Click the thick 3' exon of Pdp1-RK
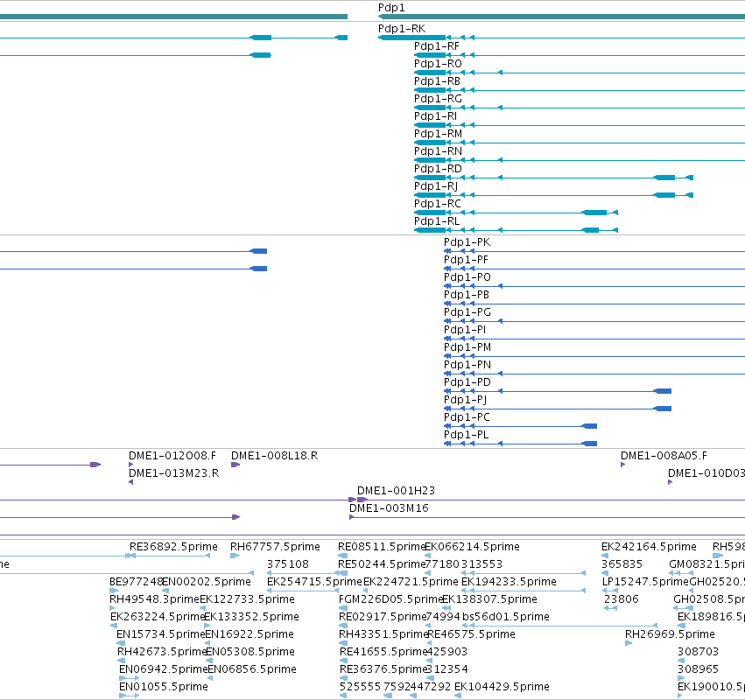Viewport: 745px width, 700px height. point(412,38)
